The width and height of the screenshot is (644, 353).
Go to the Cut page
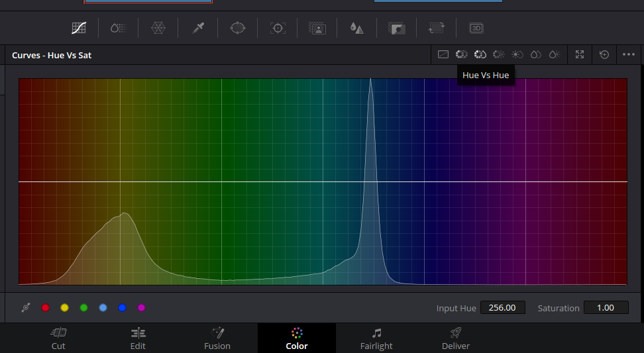(x=58, y=338)
